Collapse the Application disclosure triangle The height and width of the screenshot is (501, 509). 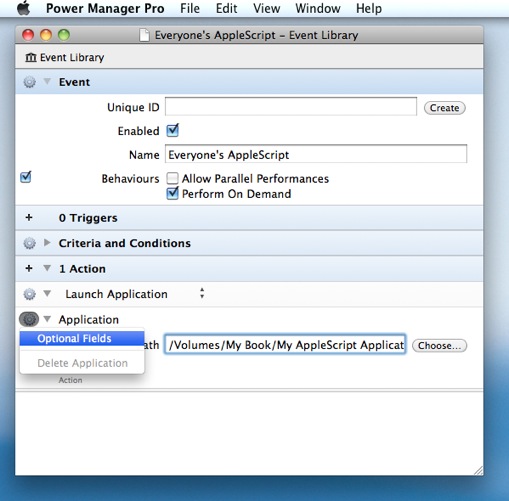pyautogui.click(x=47, y=319)
